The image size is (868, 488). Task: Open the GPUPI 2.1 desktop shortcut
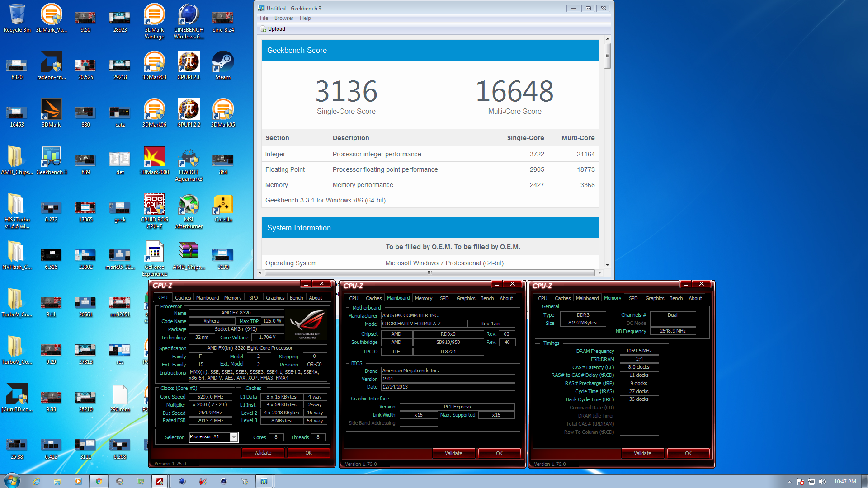(x=189, y=66)
